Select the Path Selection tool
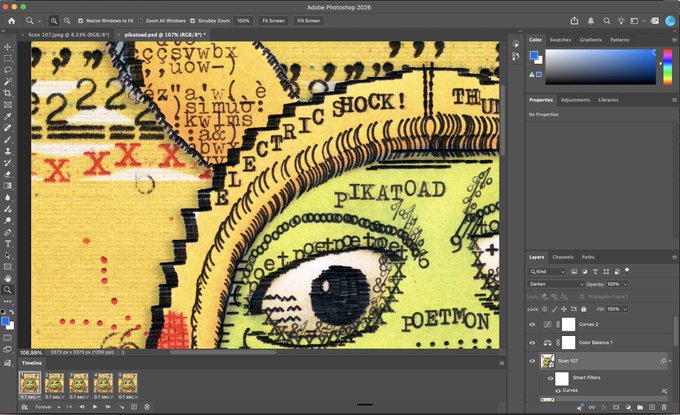This screenshot has height=415, width=680. coord(8,255)
